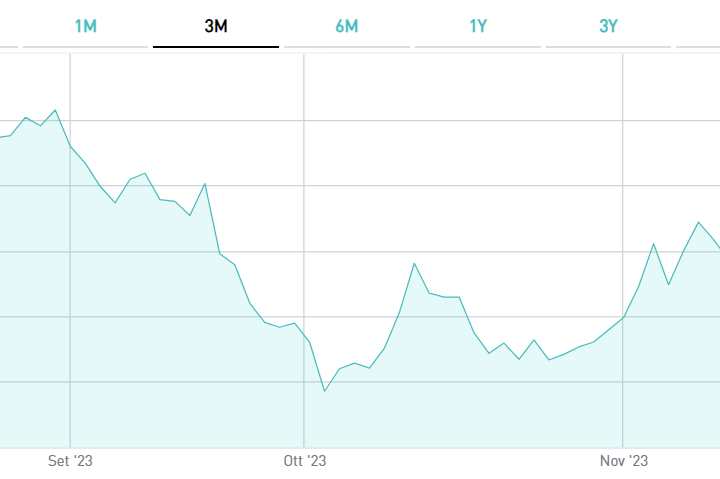The height and width of the screenshot is (479, 720).
Task: Click the Ott '23 axis label
Action: click(x=305, y=461)
